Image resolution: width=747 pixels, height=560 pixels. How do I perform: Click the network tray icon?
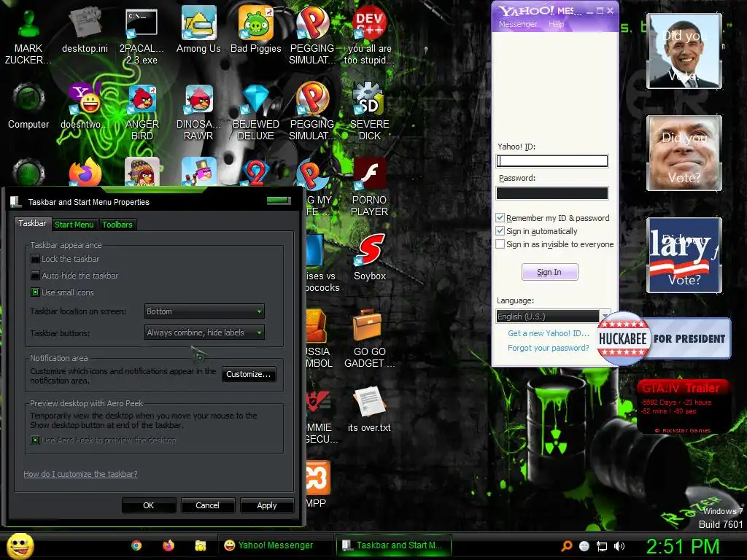coord(602,546)
